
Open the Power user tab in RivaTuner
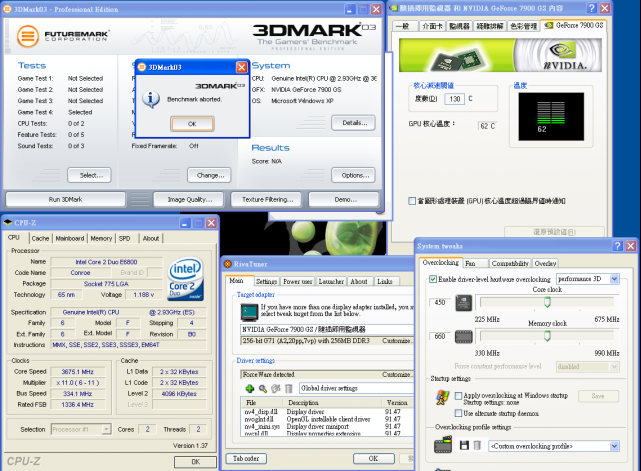tap(298, 281)
